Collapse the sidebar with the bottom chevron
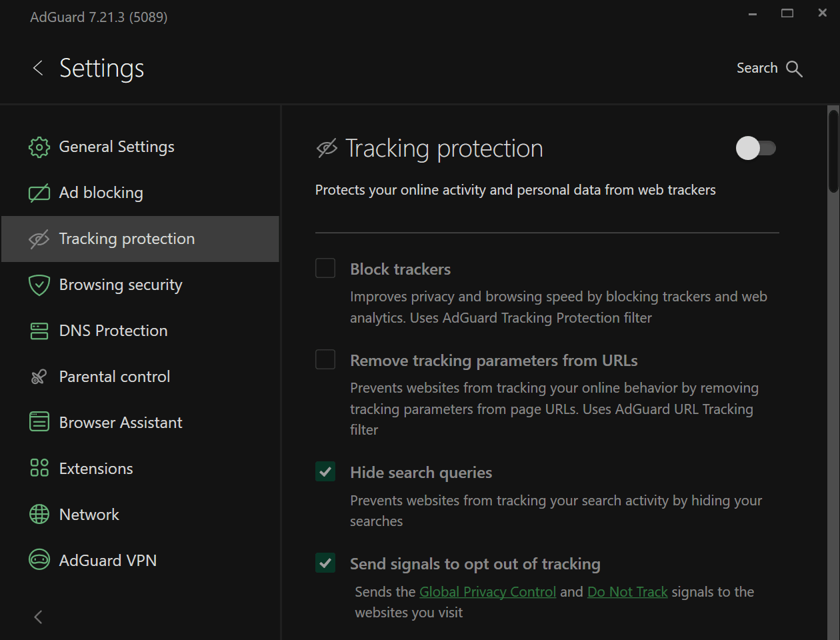840x640 pixels. coord(38,617)
